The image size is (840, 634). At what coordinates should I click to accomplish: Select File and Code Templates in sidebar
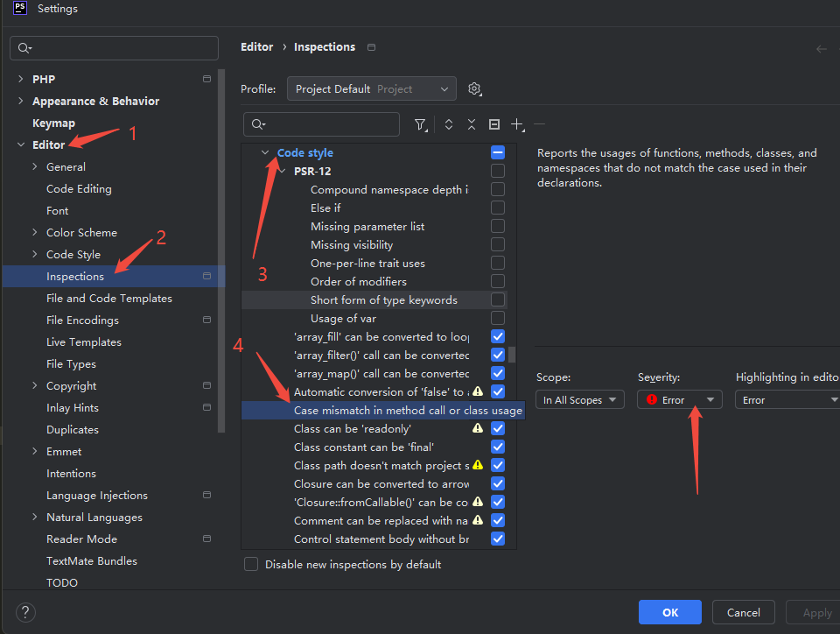coord(109,298)
